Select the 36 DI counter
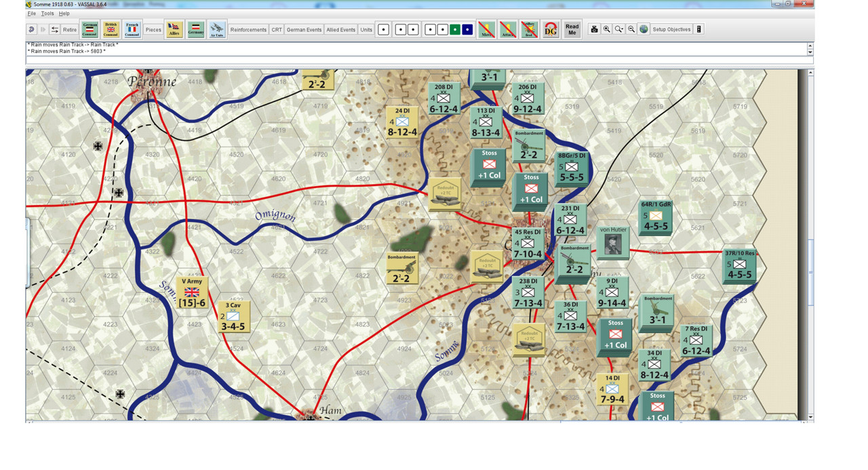 pos(570,316)
